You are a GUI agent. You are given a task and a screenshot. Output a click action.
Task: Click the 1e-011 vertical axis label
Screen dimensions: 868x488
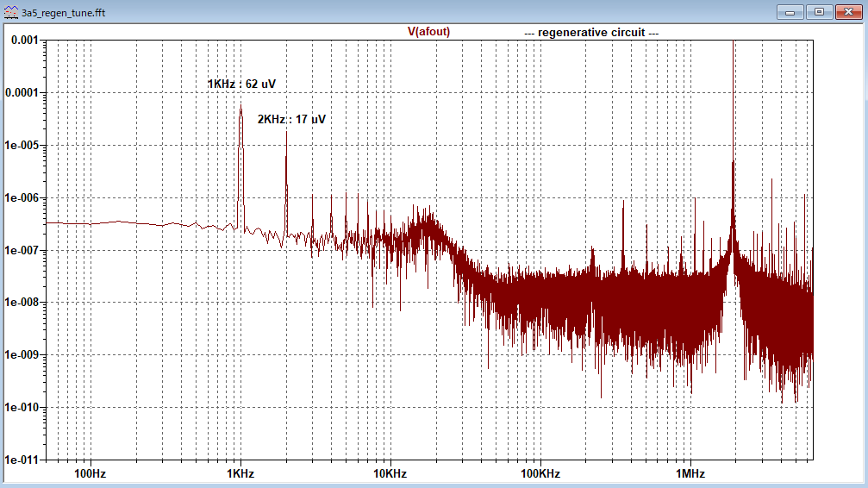click(x=23, y=460)
